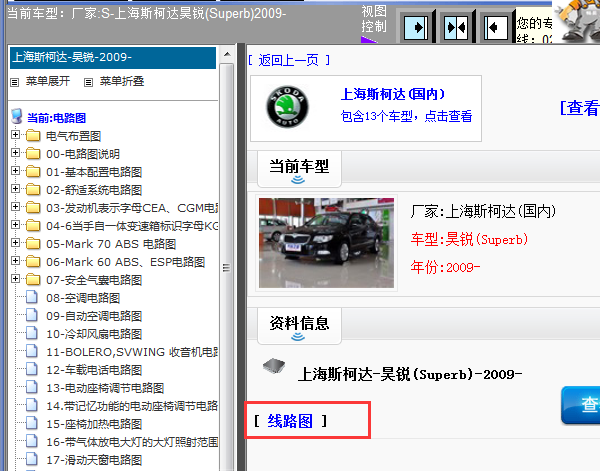Click the document icon for 13-电动座椅调节电路图

[x=32, y=387]
